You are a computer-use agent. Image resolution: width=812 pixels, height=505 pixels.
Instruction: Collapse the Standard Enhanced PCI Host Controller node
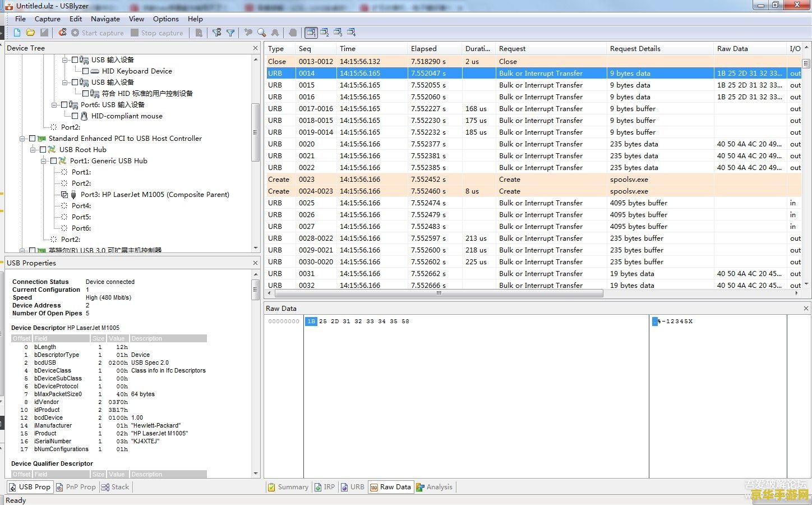click(22, 139)
